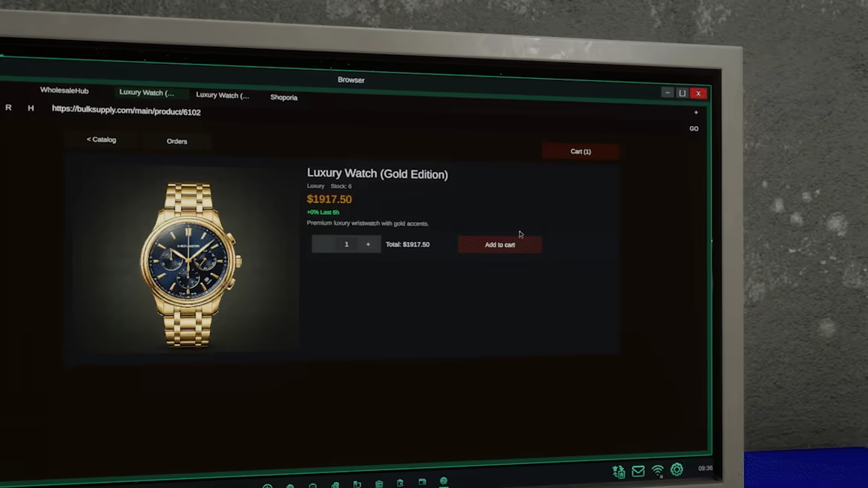Click the $1917.50 price in orange
Screen dimensions: 868x488
[329, 200]
